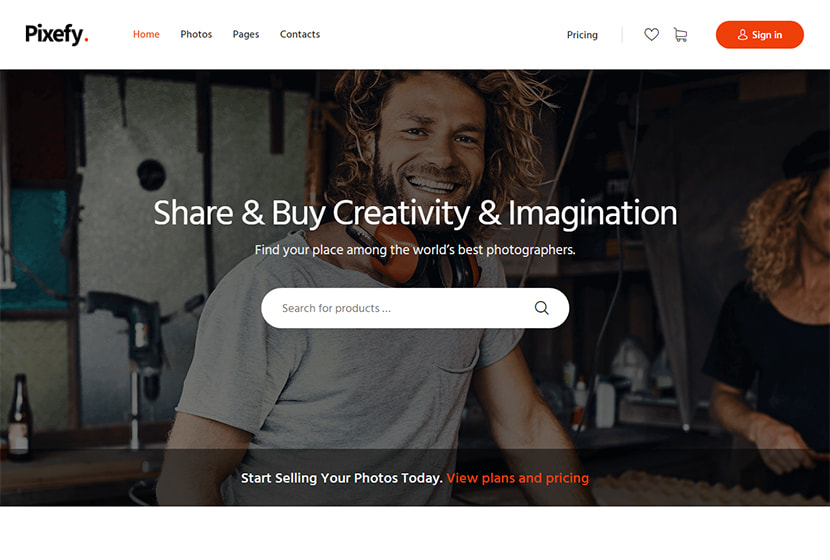Open the wishlist heart icon

651,34
